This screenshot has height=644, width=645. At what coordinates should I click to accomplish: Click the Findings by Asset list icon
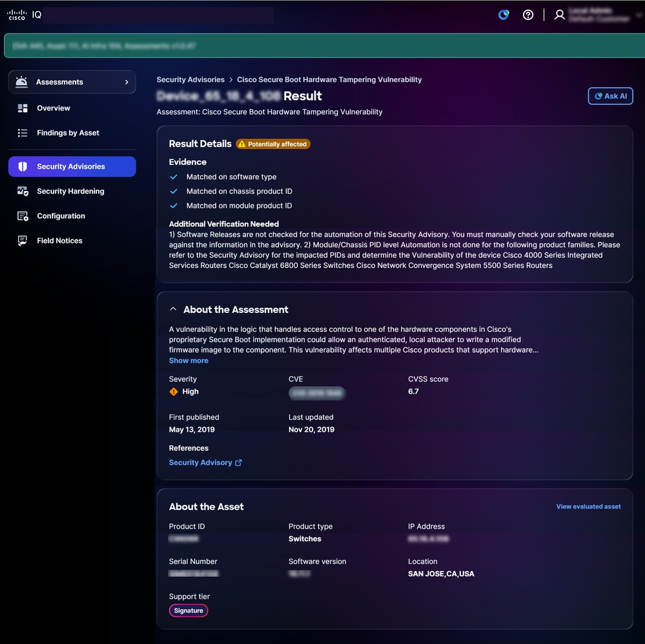pyautogui.click(x=23, y=133)
